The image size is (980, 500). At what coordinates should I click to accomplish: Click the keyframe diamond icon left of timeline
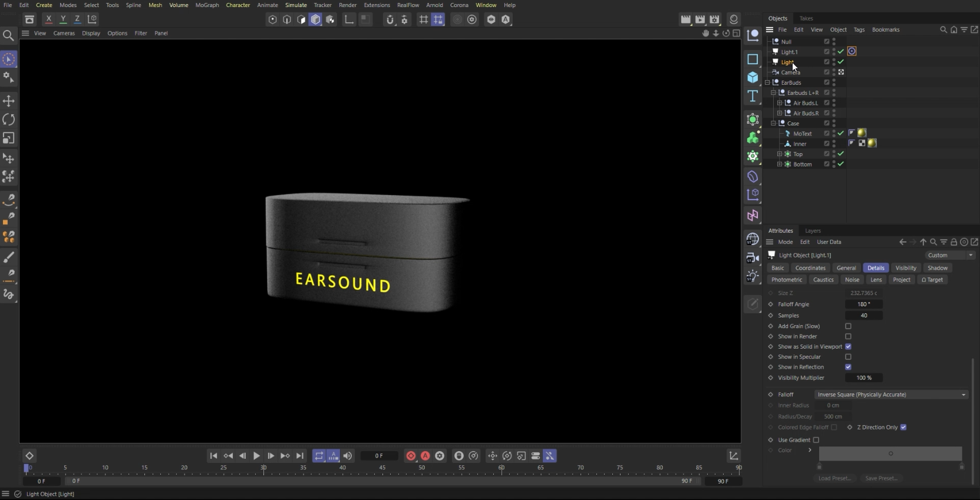[x=29, y=456]
